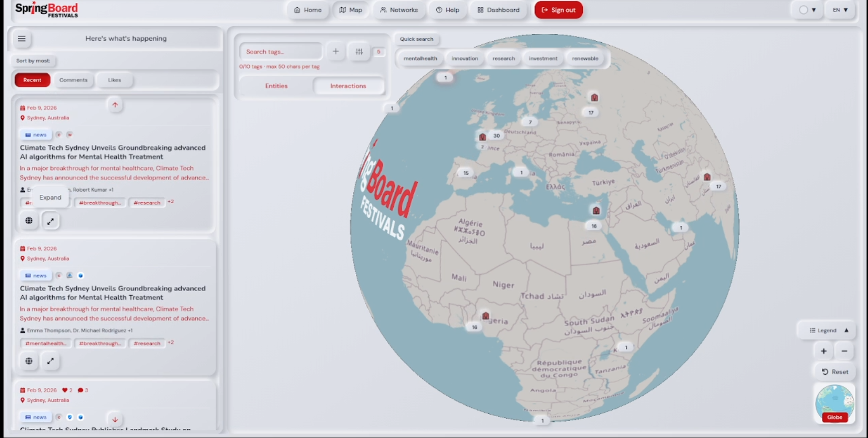Switch the map view to Interactions
This screenshot has height=438, width=868.
tap(348, 86)
